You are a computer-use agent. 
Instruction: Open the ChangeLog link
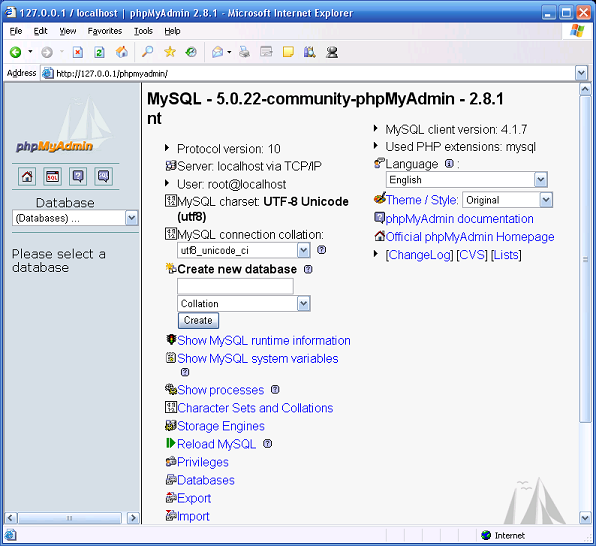pos(419,255)
